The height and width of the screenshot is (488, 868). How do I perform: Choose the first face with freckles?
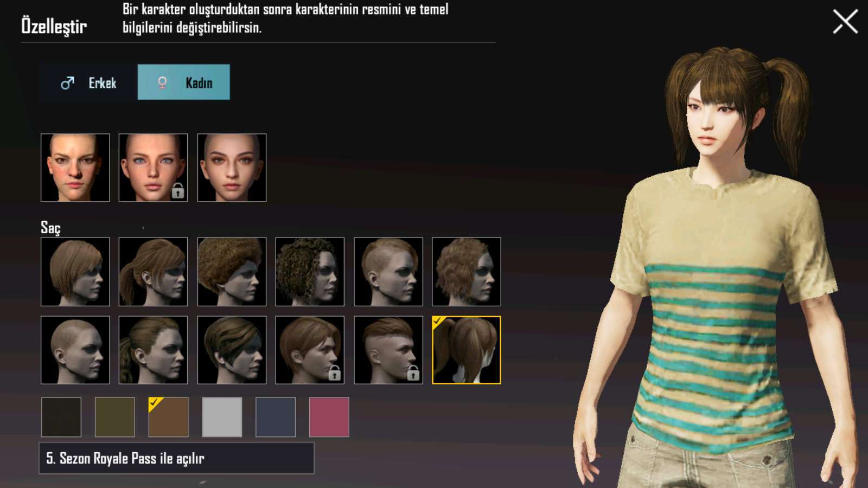click(75, 168)
